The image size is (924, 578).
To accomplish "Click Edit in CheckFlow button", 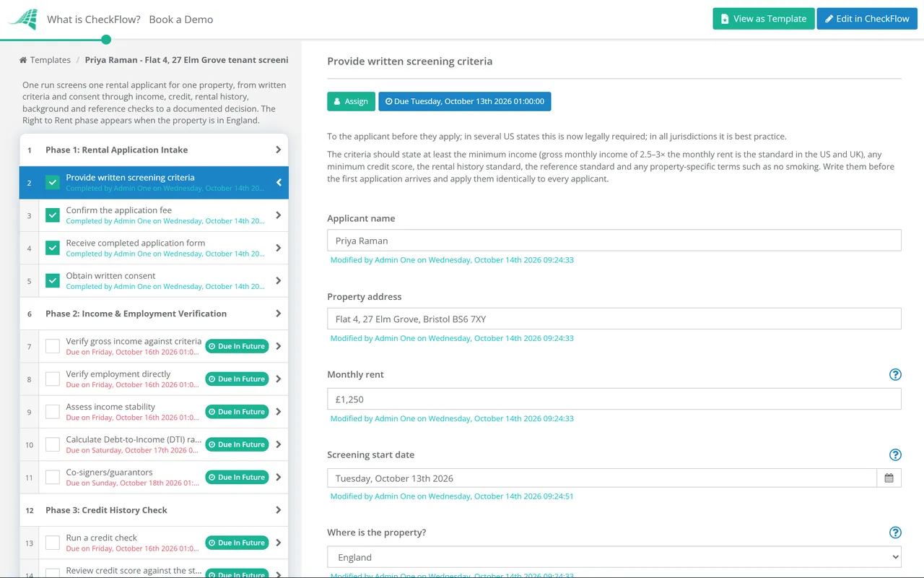I will pyautogui.click(x=867, y=19).
